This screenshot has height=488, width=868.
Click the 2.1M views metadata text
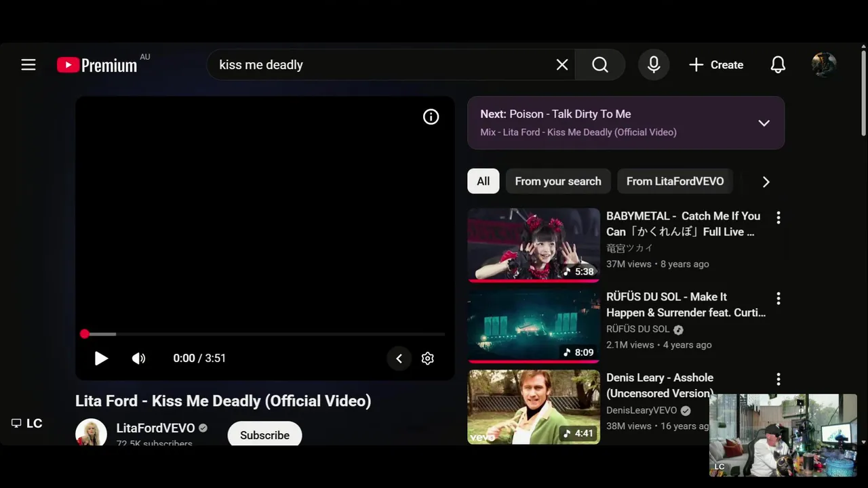630,345
